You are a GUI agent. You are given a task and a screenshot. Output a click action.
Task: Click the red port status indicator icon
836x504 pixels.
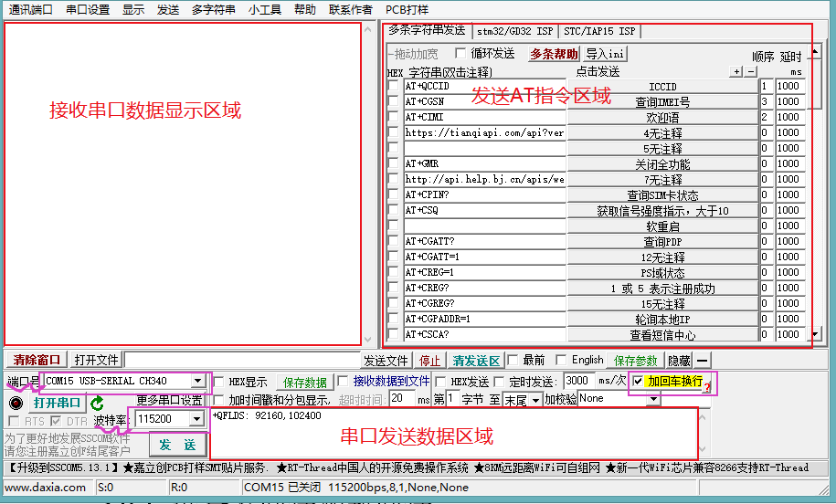pos(16,403)
